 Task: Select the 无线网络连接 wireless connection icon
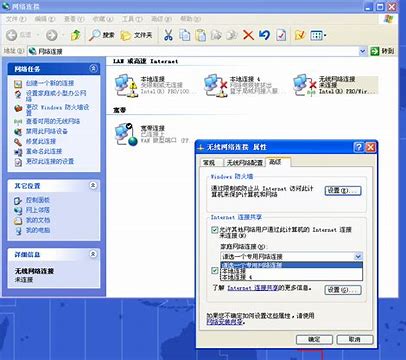[304, 86]
